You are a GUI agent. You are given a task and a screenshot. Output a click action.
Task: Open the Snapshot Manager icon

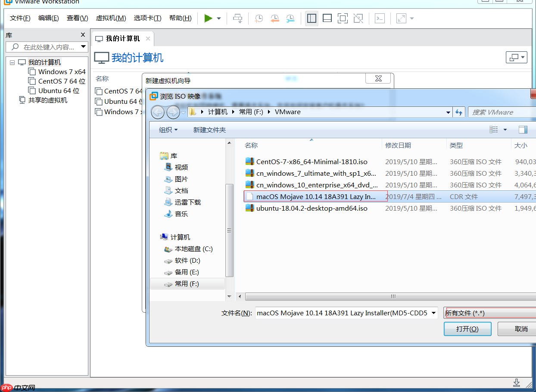pyautogui.click(x=290, y=18)
